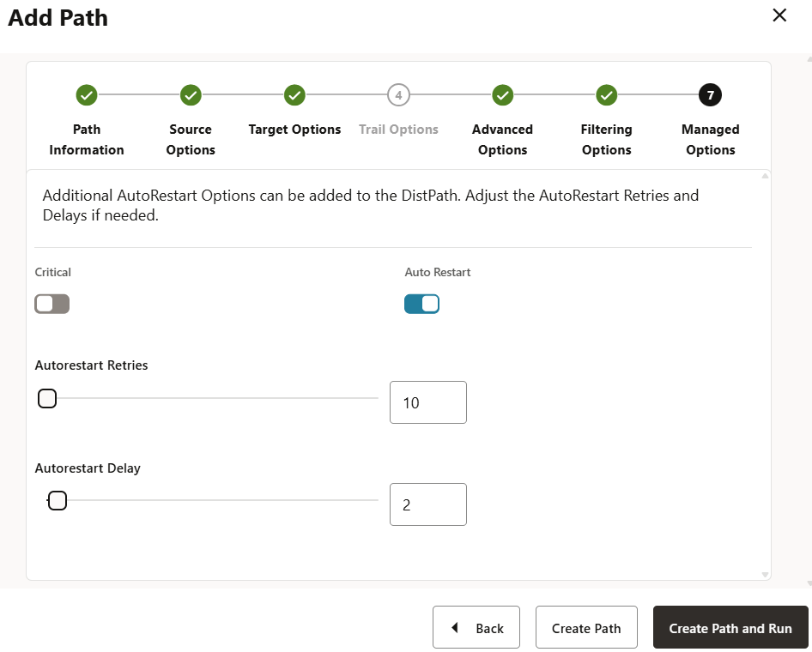Click the Target Options step checkmark icon
The image size is (812, 652).
coord(294,95)
